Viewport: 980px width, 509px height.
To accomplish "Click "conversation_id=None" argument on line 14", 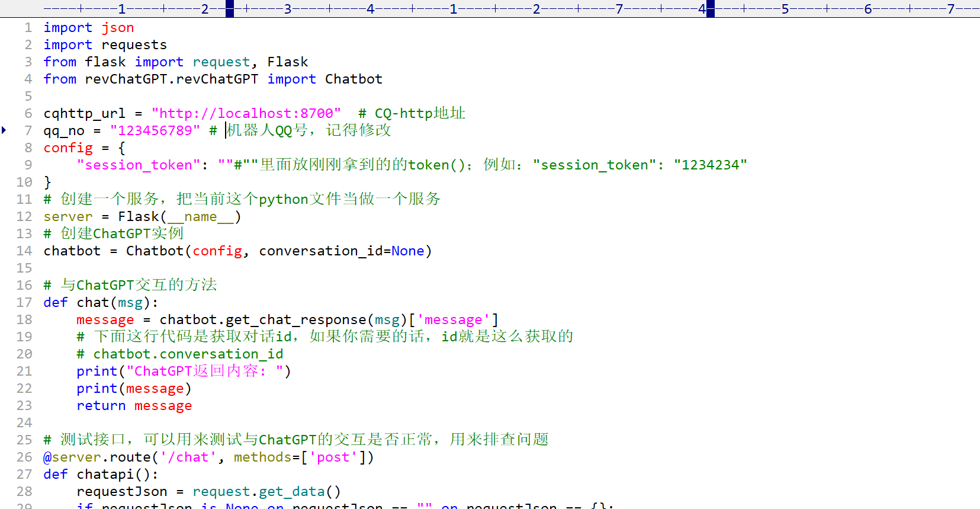I will point(342,251).
